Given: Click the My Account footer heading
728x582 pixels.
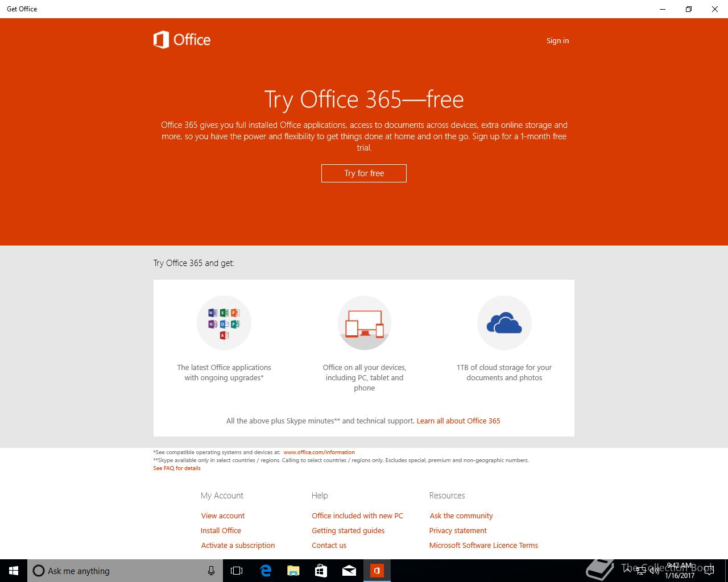Looking at the screenshot, I should pyautogui.click(x=222, y=496).
